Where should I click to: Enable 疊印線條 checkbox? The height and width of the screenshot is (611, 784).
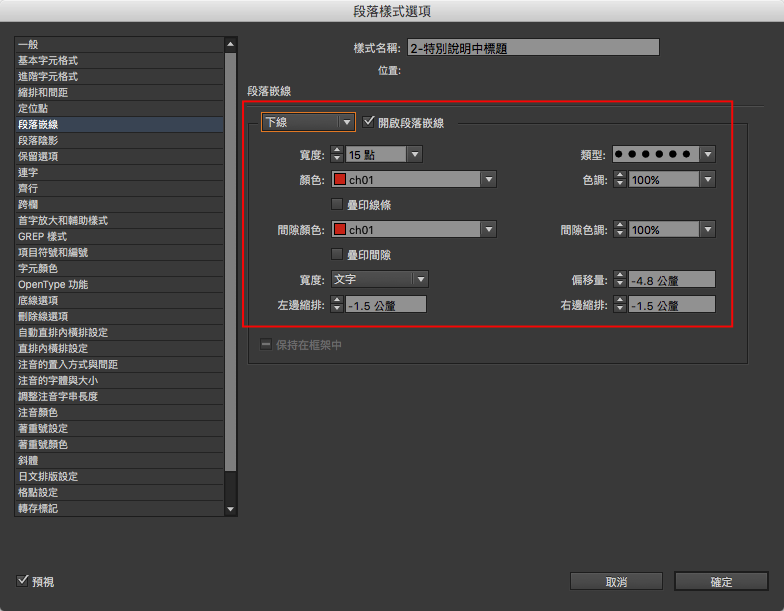click(x=337, y=204)
